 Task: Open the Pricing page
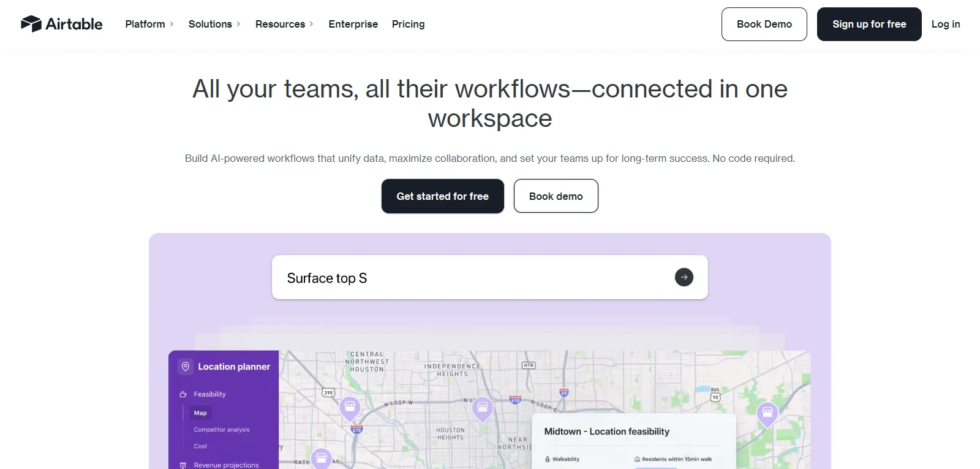[x=409, y=24]
